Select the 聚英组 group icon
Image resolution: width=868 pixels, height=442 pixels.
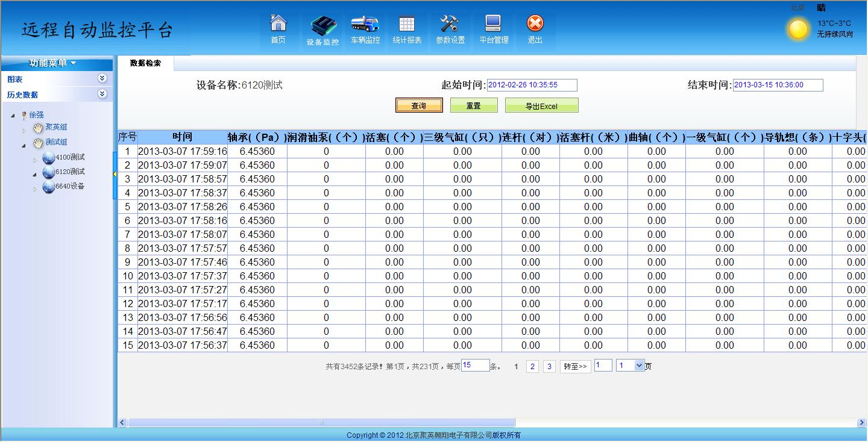click(x=36, y=128)
